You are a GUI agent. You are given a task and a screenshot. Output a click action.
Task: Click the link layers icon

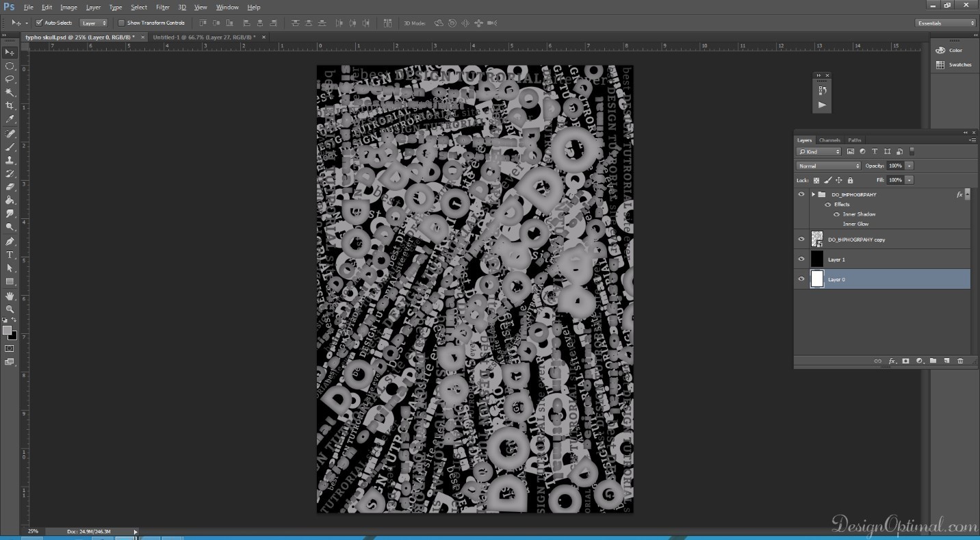(x=878, y=361)
